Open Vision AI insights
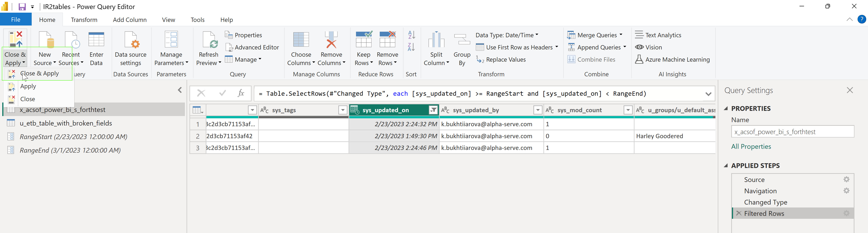Viewport: 868px width, 233px height. click(x=649, y=47)
